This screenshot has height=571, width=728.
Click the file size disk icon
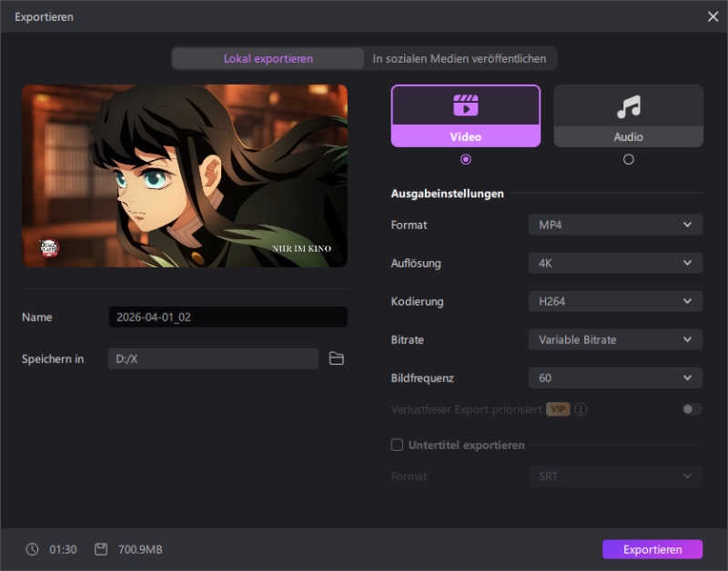[101, 549]
